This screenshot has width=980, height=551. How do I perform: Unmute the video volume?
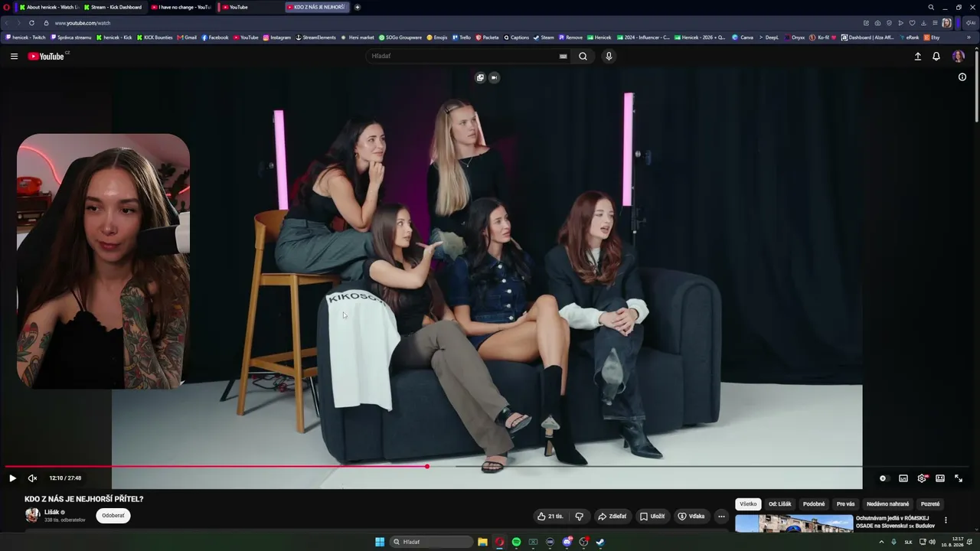pos(32,478)
